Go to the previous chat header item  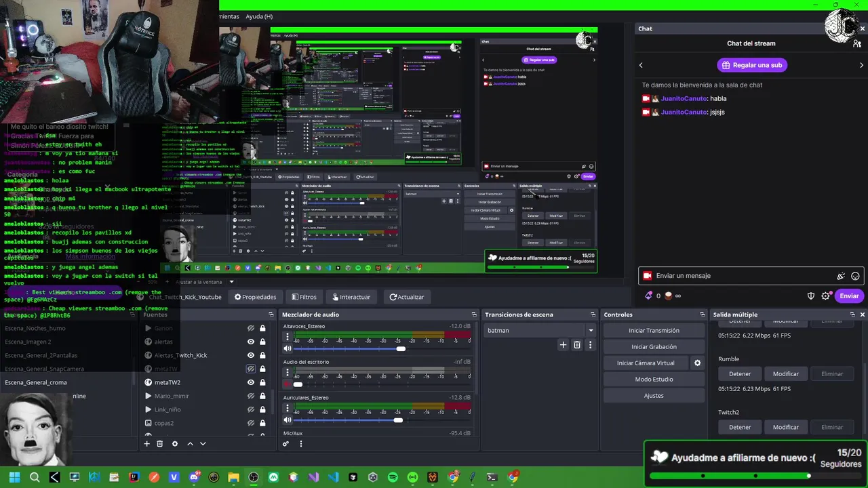click(x=641, y=65)
